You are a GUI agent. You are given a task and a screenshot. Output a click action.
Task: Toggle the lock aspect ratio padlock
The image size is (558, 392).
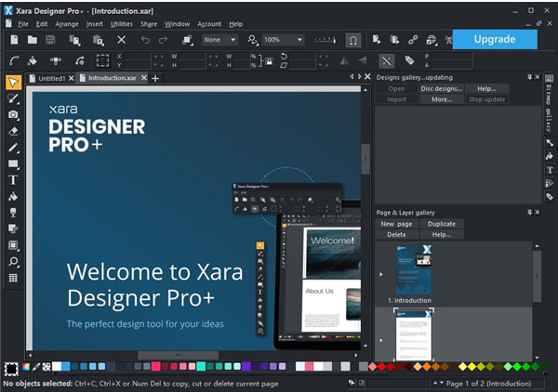[x=270, y=61]
